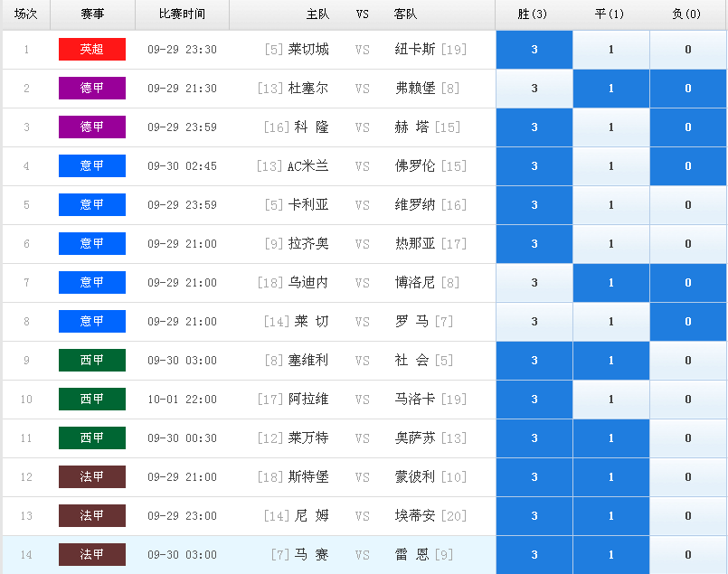Toggle loss (0) for AC米兰 vs 佛罗伦
This screenshot has width=728, height=574.
coord(688,166)
